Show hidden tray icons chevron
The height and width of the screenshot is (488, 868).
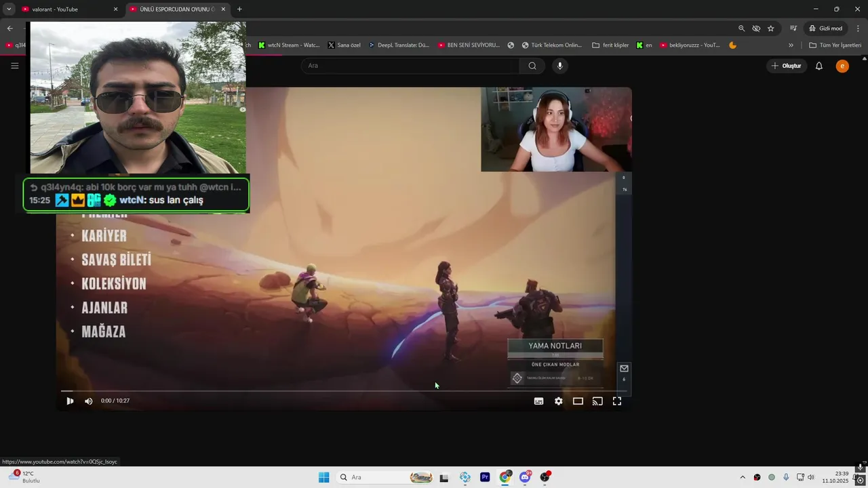[x=743, y=477]
